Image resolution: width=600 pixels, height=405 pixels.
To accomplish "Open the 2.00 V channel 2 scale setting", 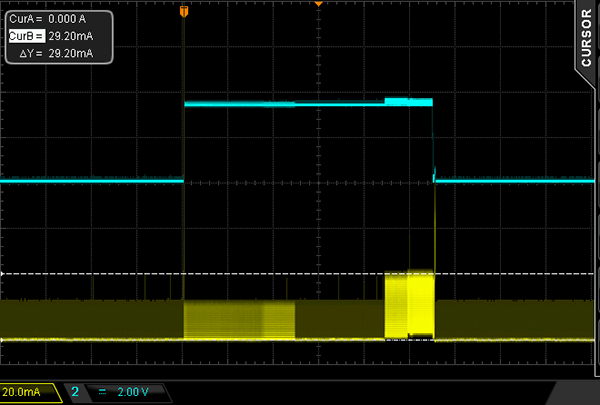I will 136,392.
